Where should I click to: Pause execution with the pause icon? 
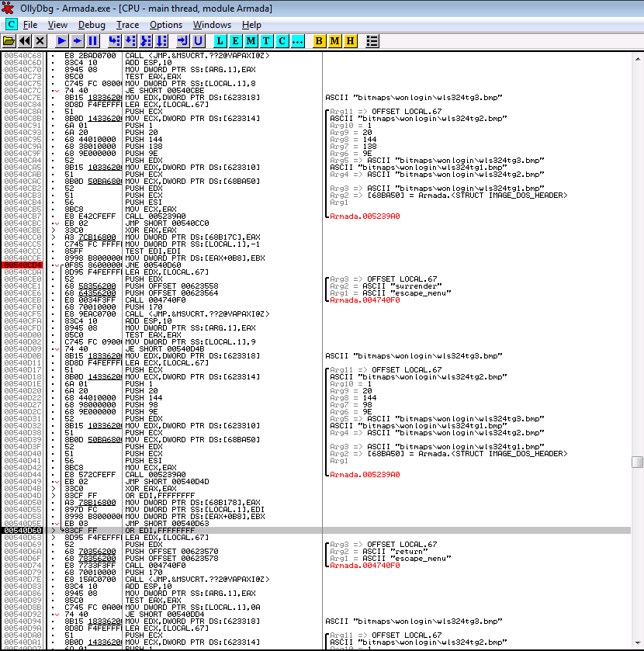click(x=93, y=40)
